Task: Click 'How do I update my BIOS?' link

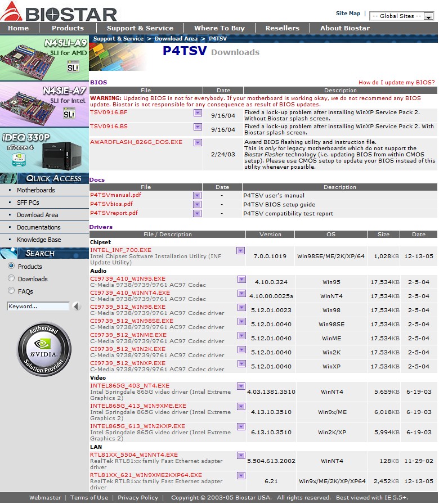Action: point(397,83)
